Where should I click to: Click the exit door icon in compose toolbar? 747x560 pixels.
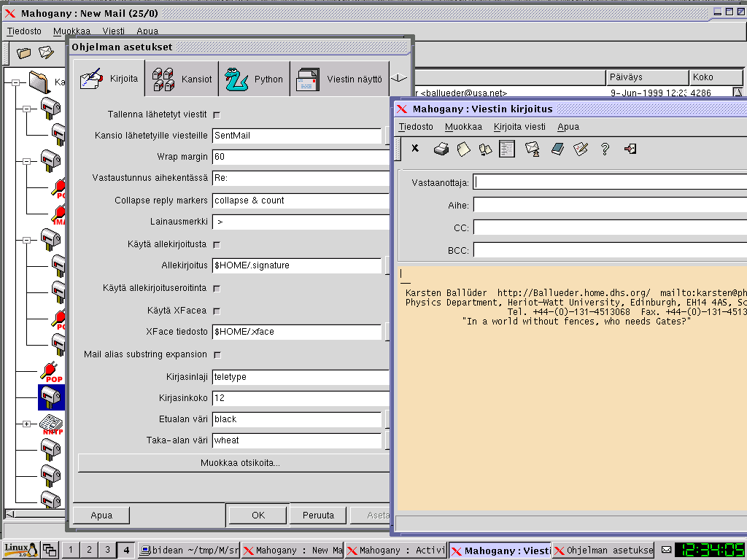pyautogui.click(x=630, y=149)
